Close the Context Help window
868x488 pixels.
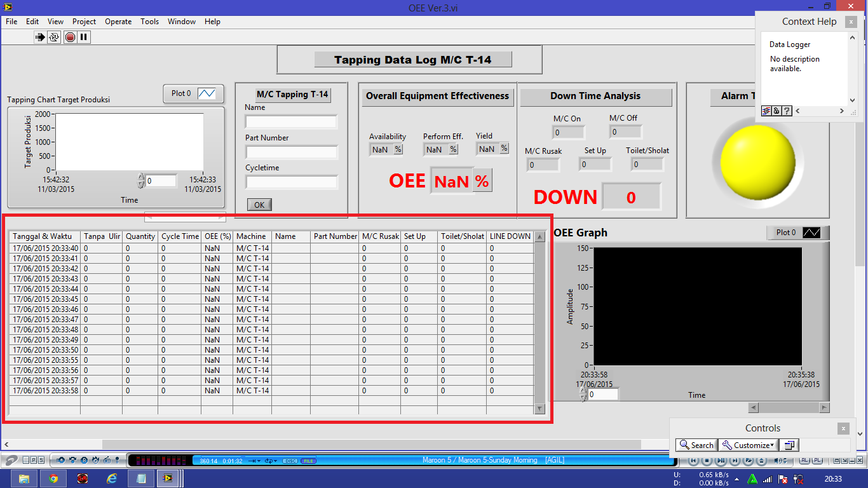(x=851, y=22)
